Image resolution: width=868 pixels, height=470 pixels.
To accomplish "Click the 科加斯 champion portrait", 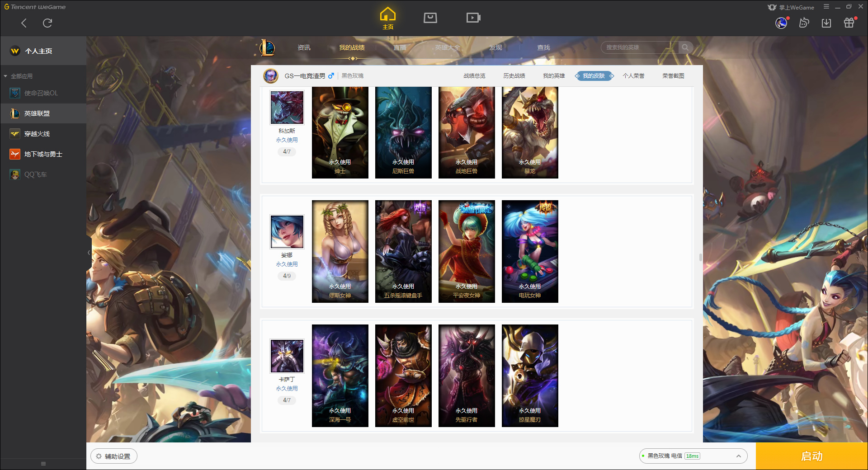I will [287, 108].
